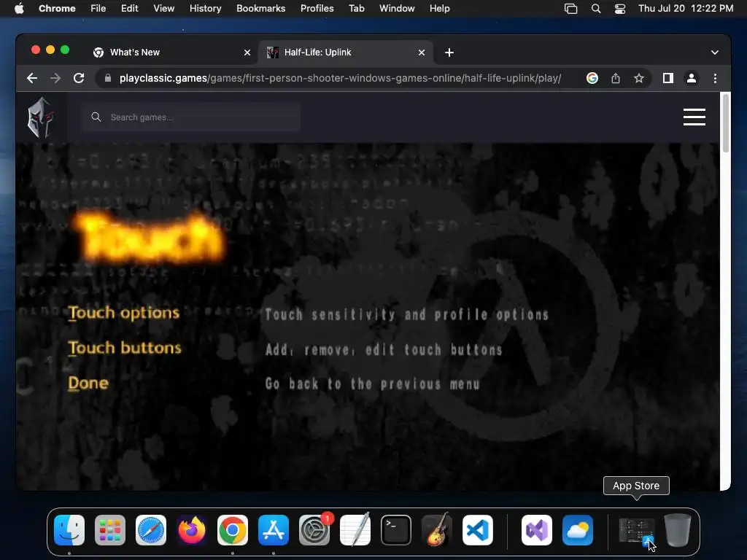Click the search magnifier icon on site

point(96,117)
